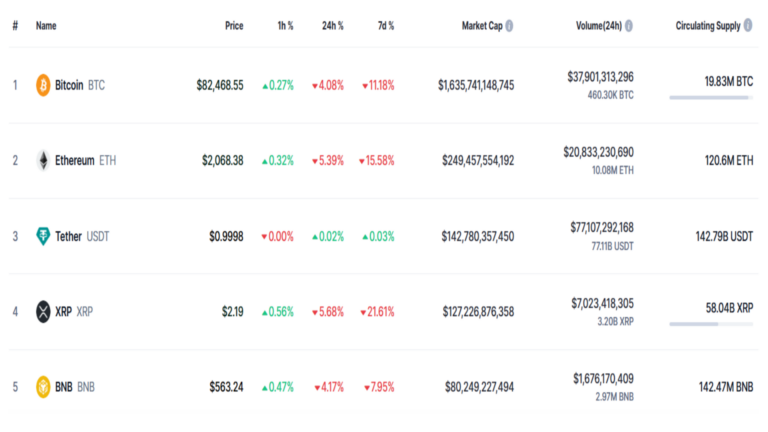
Task: Click the XRP black logo icon
Action: (x=43, y=311)
